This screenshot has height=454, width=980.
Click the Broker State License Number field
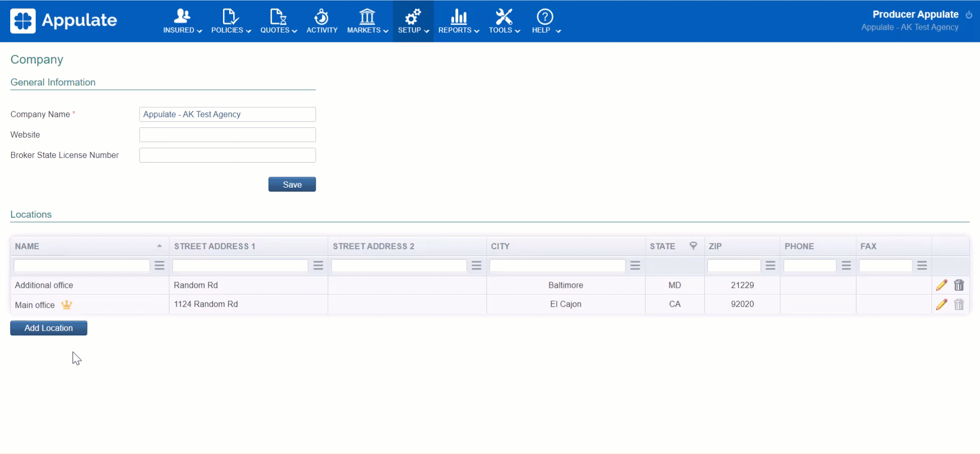tap(227, 155)
